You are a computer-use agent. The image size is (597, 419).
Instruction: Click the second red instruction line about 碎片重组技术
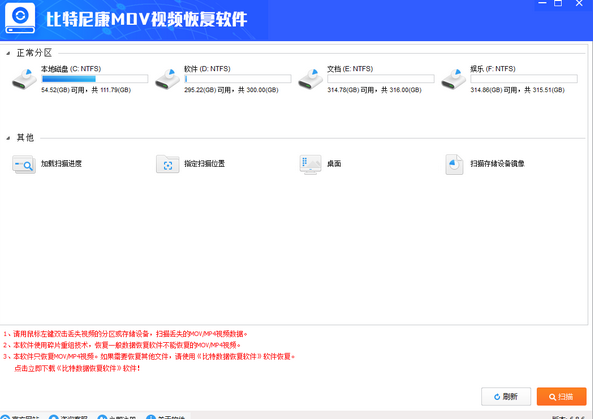(x=122, y=345)
